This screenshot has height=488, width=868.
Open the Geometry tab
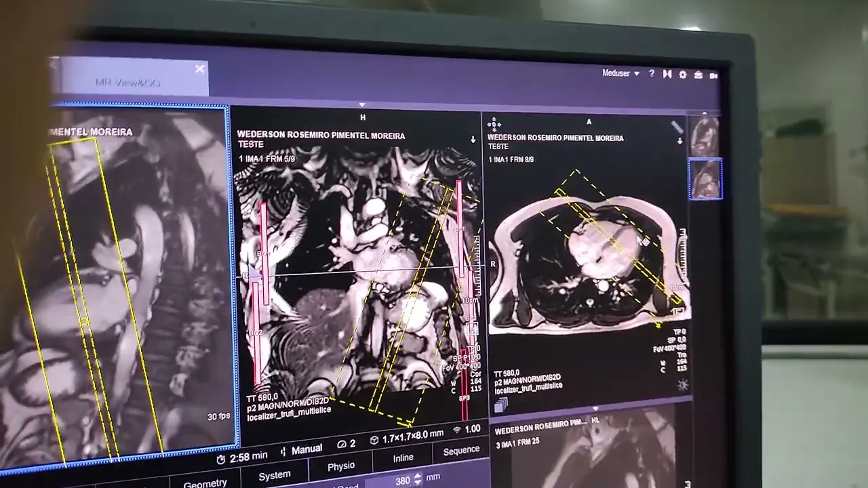(x=205, y=483)
